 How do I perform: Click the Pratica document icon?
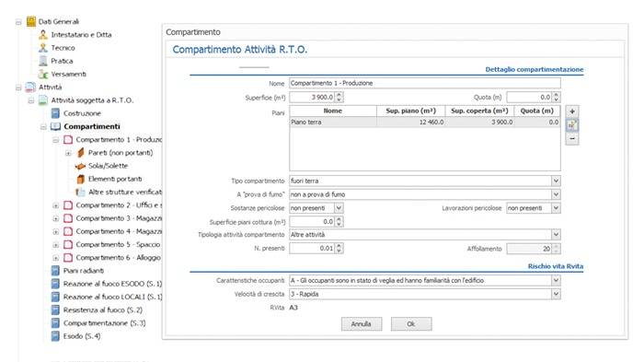[x=43, y=61]
